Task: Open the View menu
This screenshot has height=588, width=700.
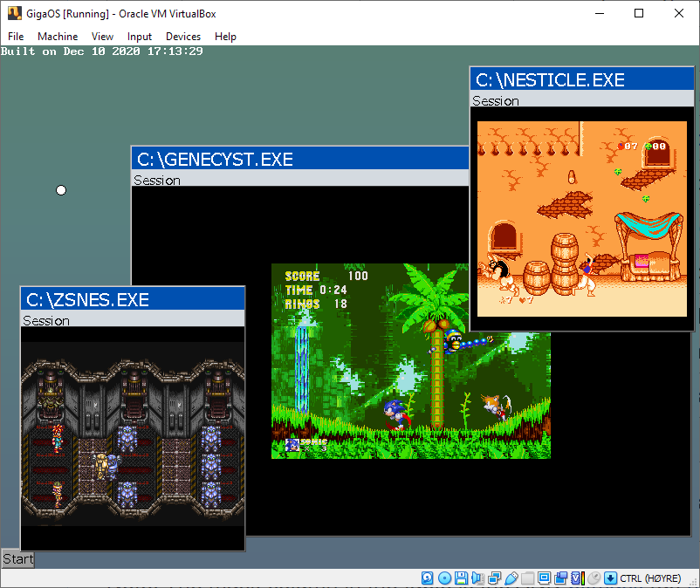Action: coord(102,36)
